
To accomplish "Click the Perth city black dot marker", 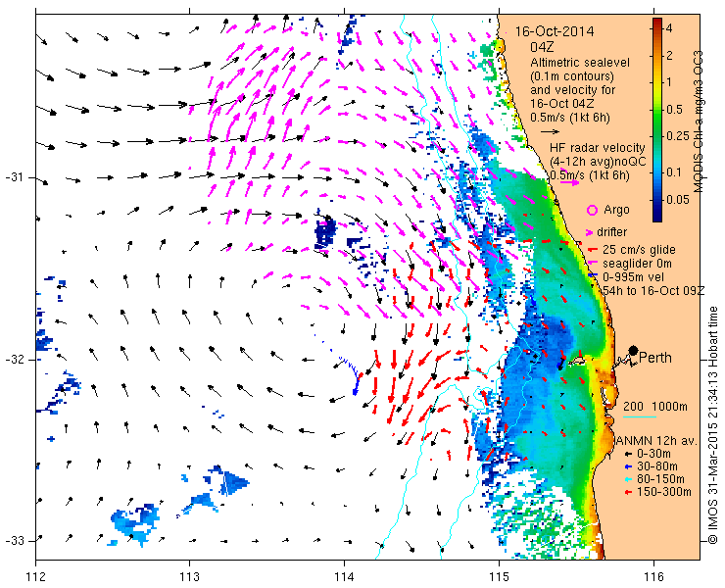I will click(634, 350).
